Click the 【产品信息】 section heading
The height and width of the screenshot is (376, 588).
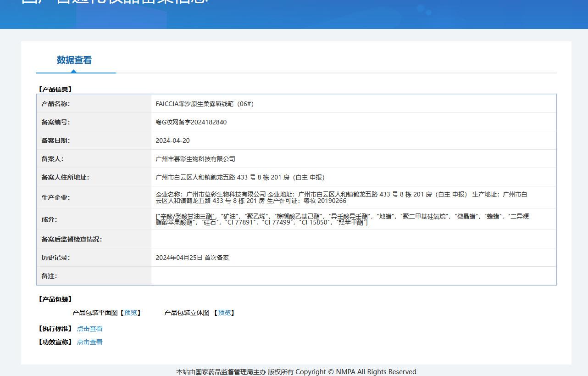click(x=55, y=90)
